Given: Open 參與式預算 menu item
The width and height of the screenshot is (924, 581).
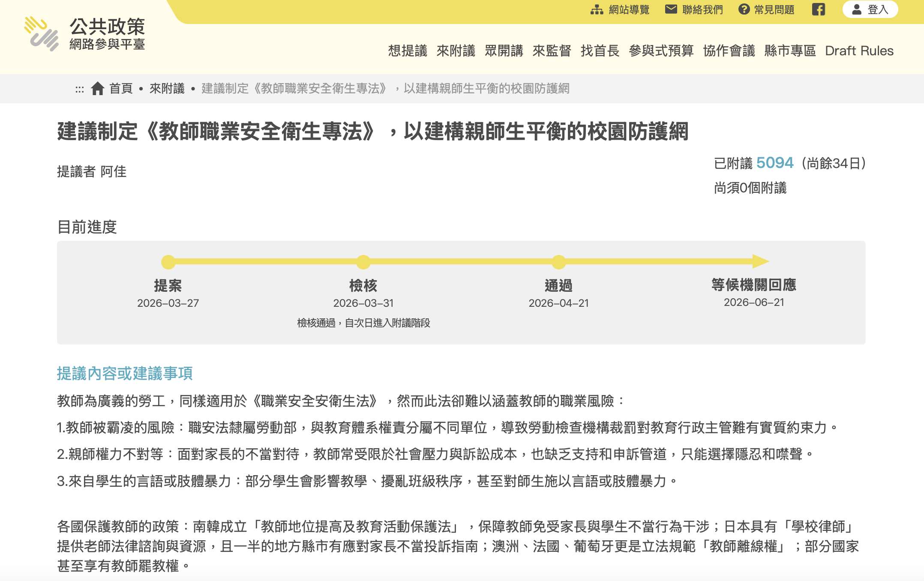Looking at the screenshot, I should click(x=661, y=51).
